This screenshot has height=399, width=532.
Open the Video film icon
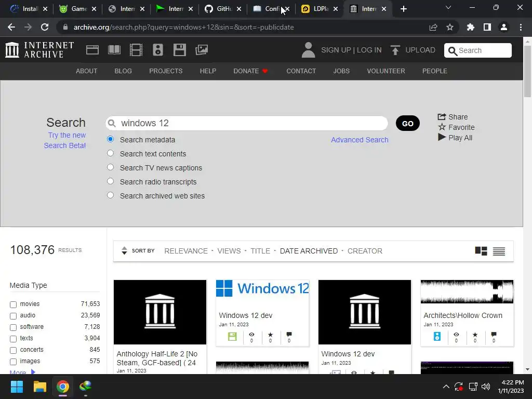coord(136,50)
